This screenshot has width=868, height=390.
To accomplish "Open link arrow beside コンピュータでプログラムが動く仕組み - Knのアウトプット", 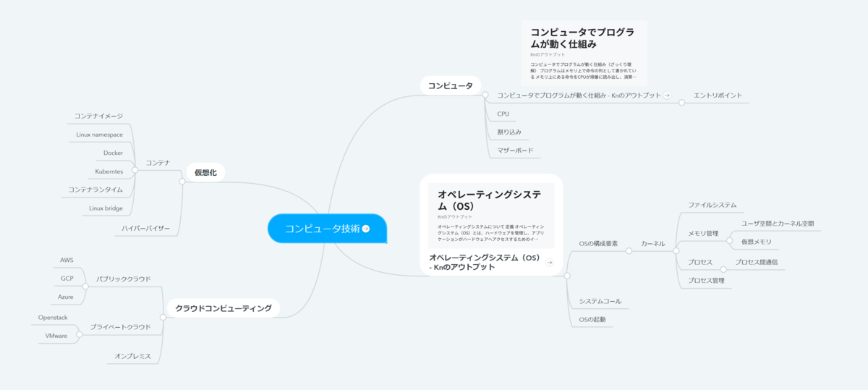I will (667, 96).
